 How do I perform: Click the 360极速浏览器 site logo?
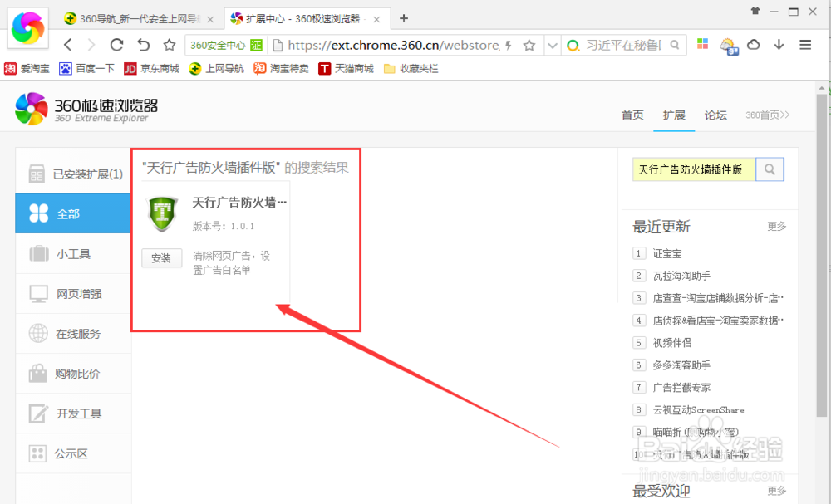click(x=86, y=109)
